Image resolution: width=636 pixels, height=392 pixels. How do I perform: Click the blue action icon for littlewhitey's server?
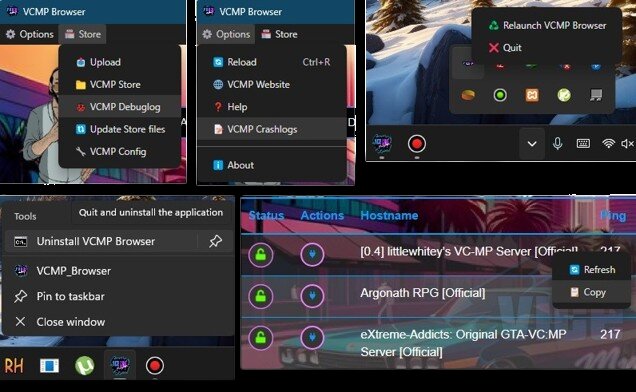click(312, 255)
